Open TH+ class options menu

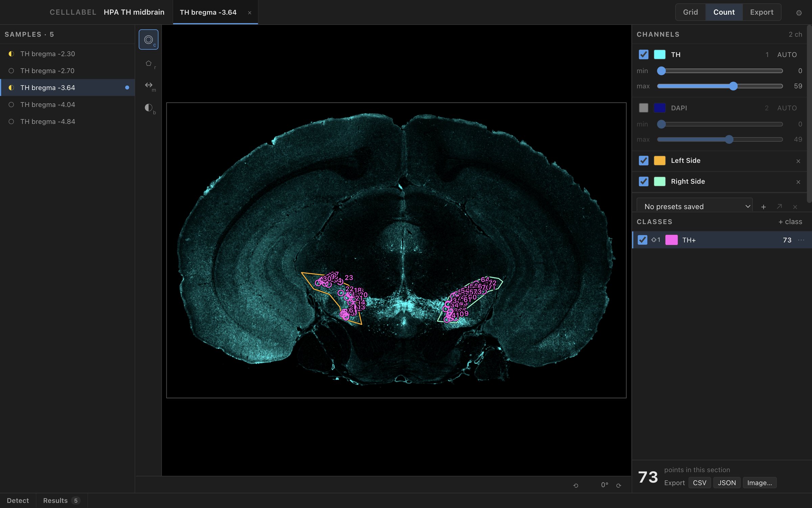click(x=801, y=240)
